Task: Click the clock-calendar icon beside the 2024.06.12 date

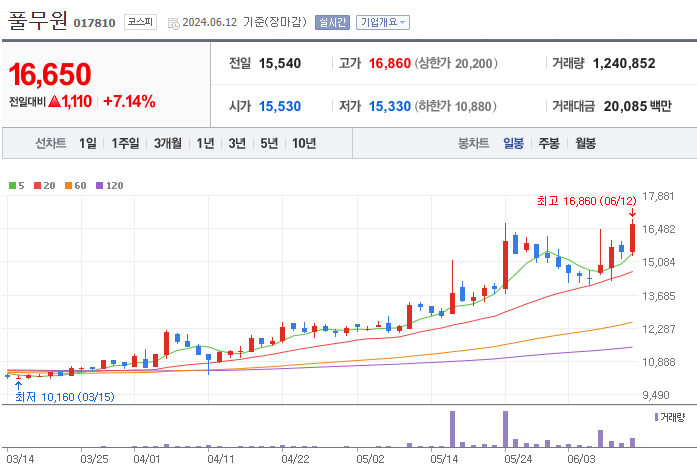Action: 173,24
